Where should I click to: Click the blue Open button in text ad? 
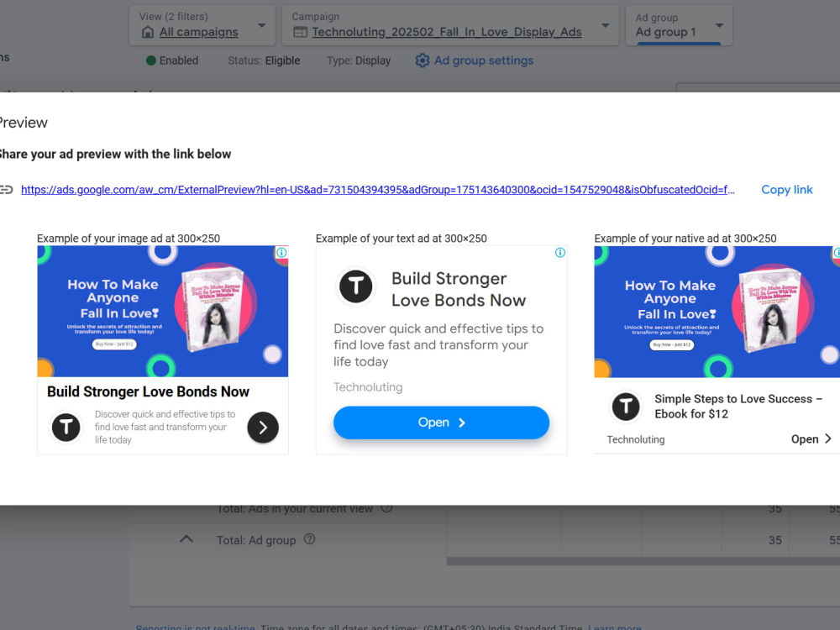441,423
